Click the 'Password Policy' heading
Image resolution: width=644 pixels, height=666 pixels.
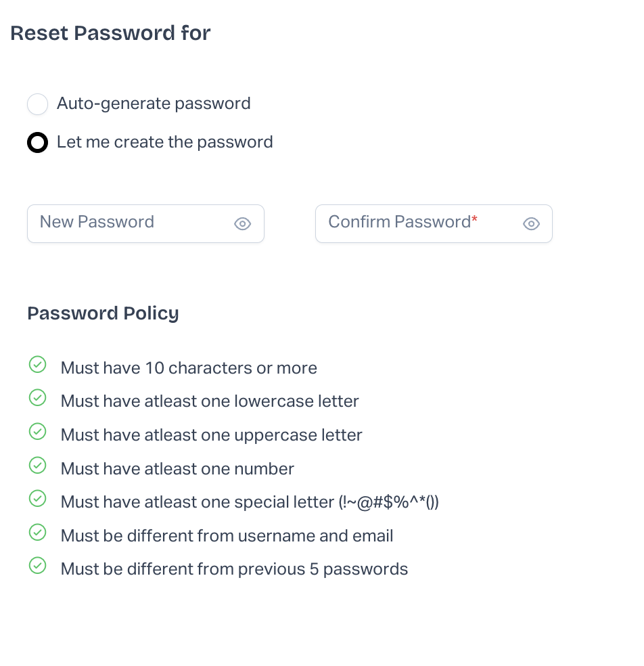103,313
